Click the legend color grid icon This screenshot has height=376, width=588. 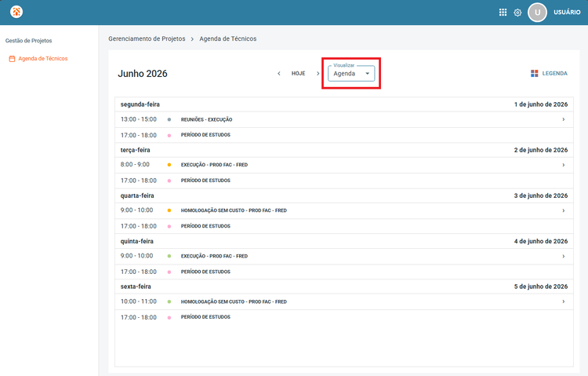pos(535,73)
